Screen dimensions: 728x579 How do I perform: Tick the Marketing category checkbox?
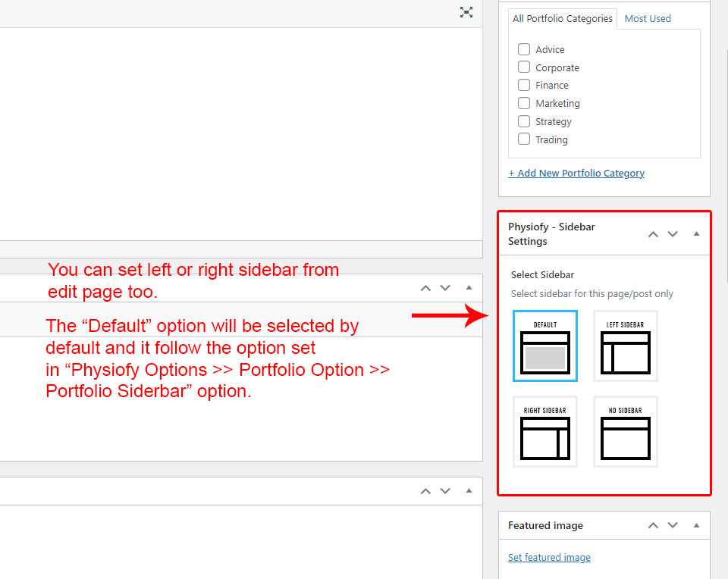(524, 103)
